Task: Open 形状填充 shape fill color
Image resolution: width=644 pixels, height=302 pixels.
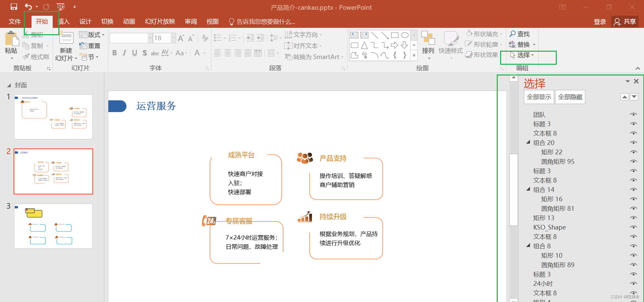Action: click(x=484, y=34)
